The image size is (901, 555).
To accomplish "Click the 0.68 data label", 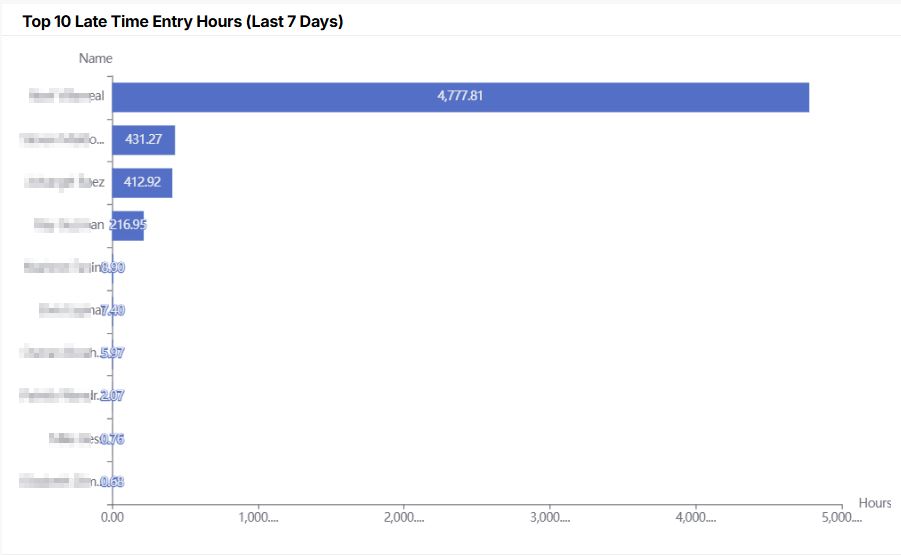I will pos(112,481).
